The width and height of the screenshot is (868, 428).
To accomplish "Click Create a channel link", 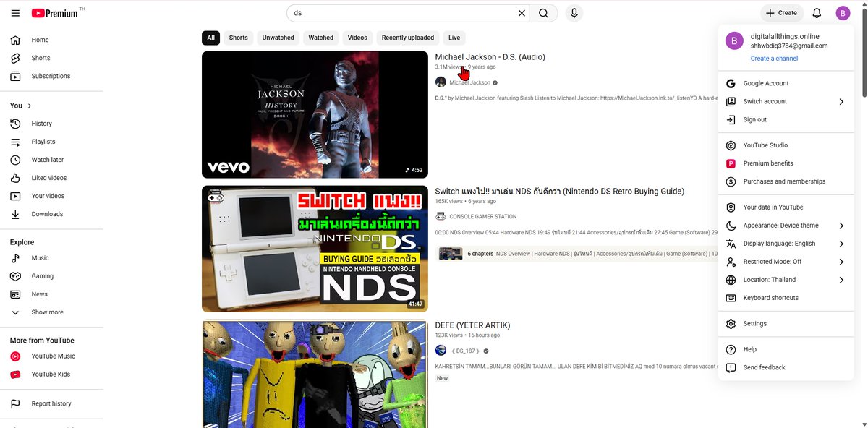I will [x=774, y=59].
